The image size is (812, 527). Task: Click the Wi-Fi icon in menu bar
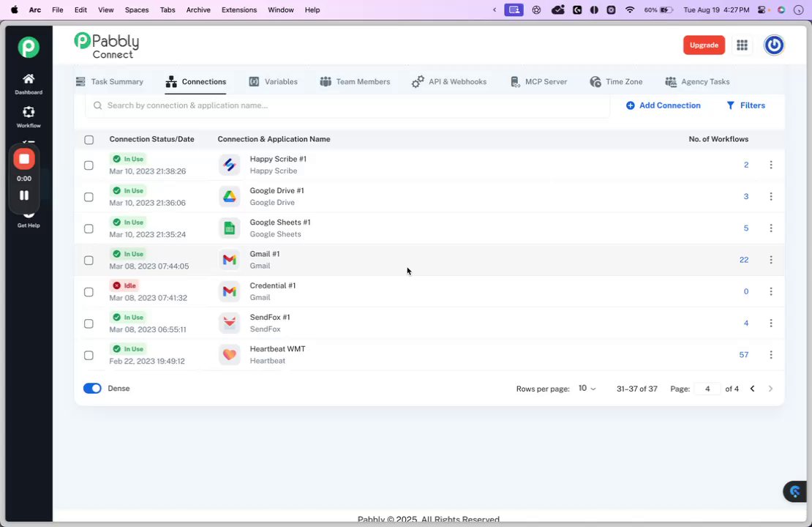630,10
